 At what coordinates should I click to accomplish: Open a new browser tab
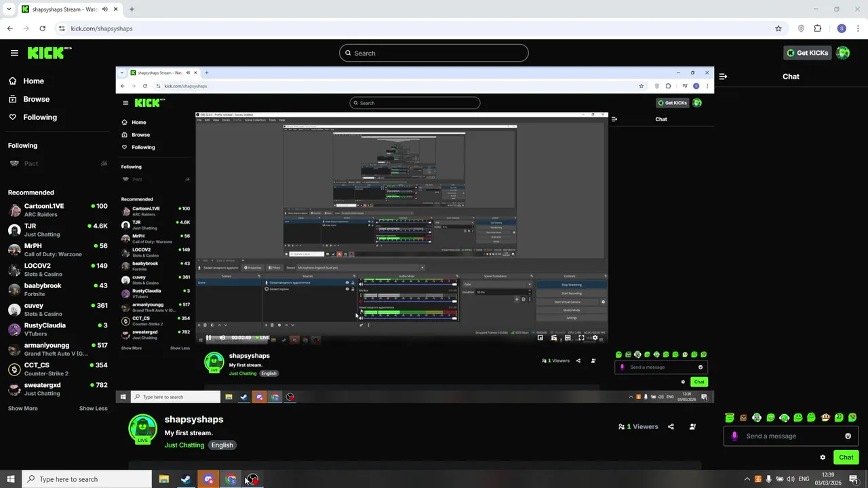(x=132, y=9)
